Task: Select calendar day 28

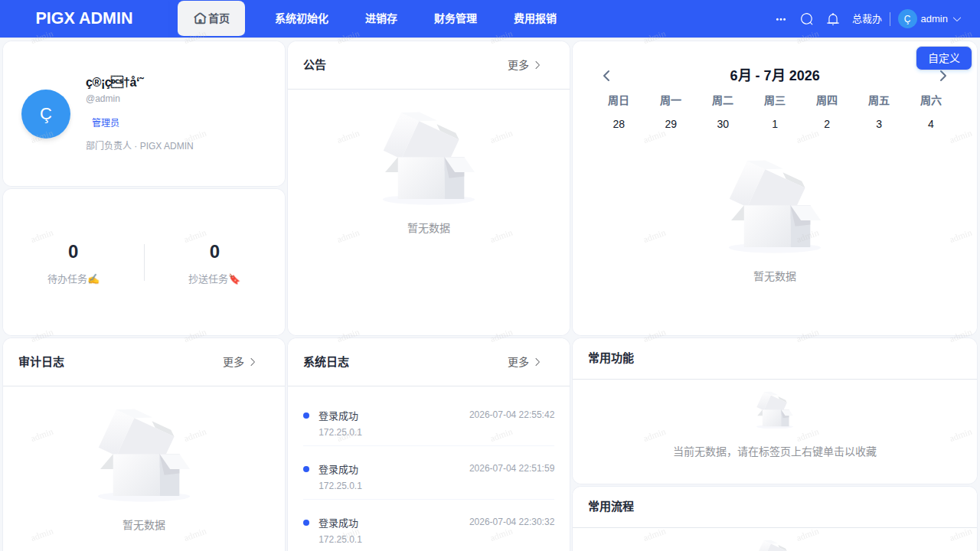Action: pyautogui.click(x=619, y=124)
